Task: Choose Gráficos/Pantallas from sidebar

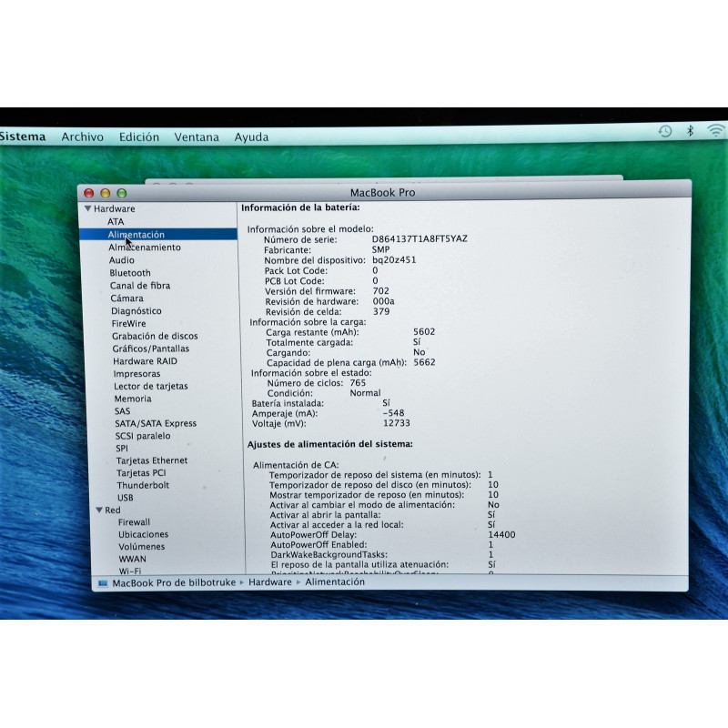Action: click(x=151, y=349)
